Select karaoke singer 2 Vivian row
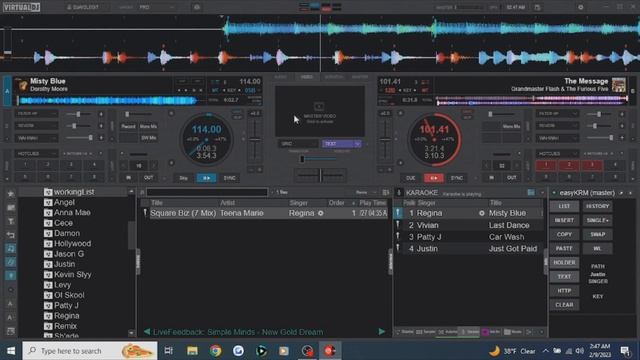Screen dimensions: 640x360 click(x=469, y=225)
